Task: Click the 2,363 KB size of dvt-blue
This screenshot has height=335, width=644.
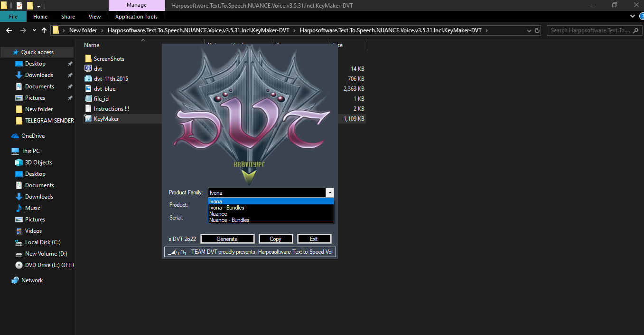Action: coord(354,89)
